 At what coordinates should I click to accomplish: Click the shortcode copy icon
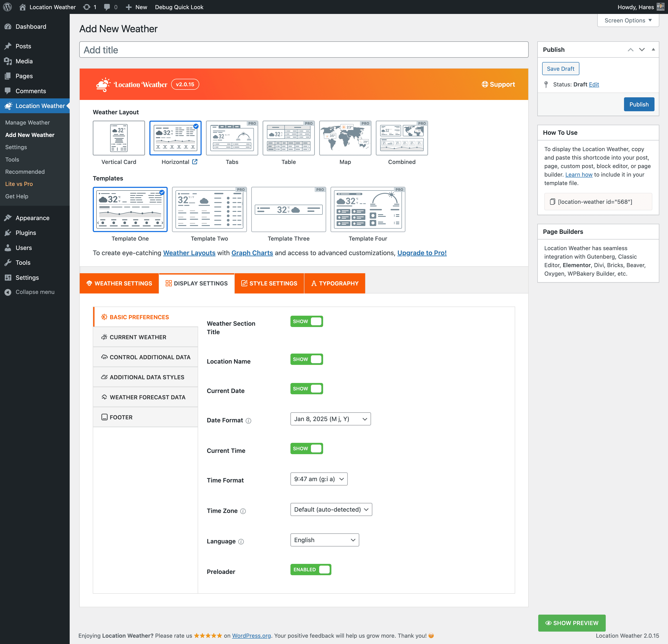click(552, 202)
